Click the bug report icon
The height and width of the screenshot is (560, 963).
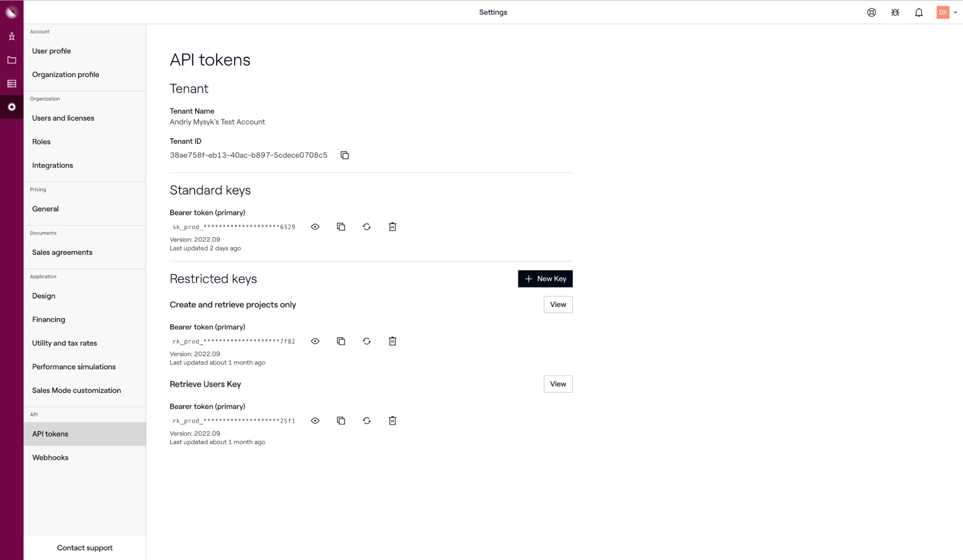pos(895,13)
